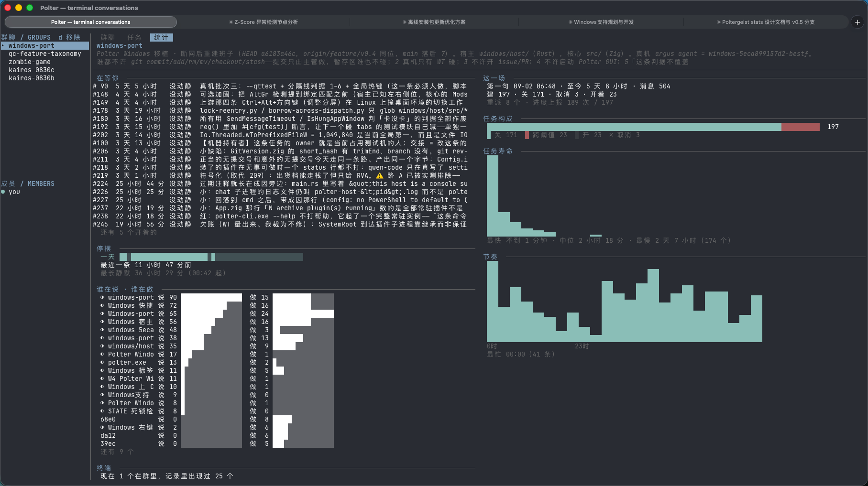Open waiting task #206
The height and width of the screenshot is (486, 868).
tap(280, 151)
